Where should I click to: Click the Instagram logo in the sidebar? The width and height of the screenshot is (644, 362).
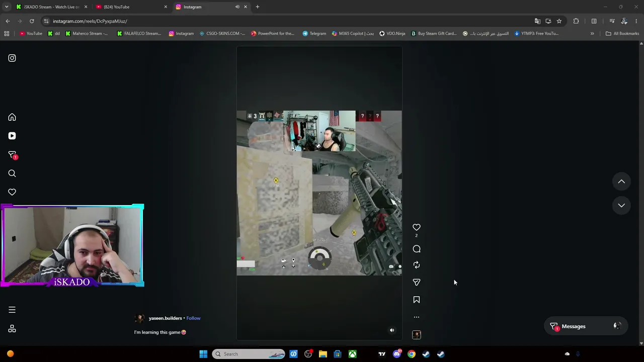[12, 58]
